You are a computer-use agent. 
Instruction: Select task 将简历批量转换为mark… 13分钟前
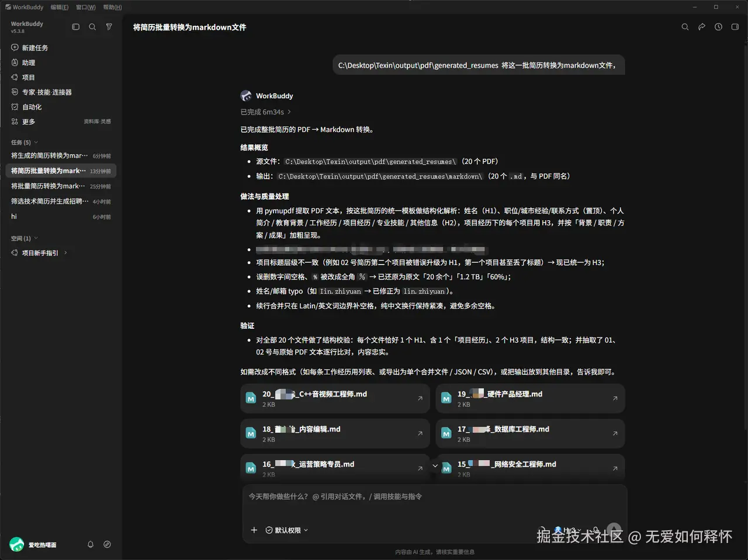pyautogui.click(x=61, y=171)
